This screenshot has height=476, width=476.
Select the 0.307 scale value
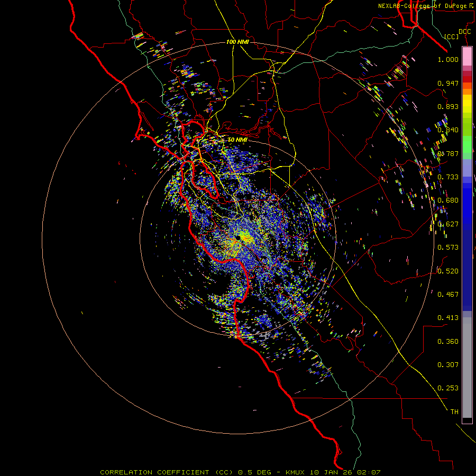[448, 365]
